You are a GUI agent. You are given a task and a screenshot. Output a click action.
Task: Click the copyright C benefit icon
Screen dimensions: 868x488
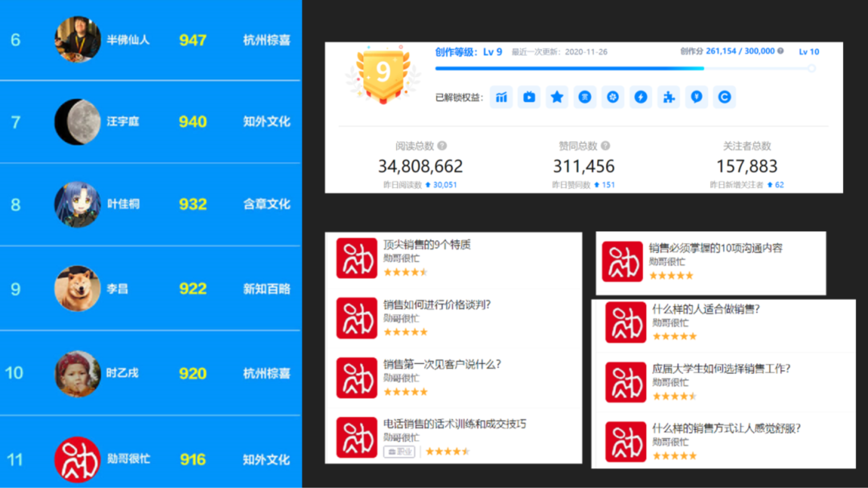coord(725,97)
